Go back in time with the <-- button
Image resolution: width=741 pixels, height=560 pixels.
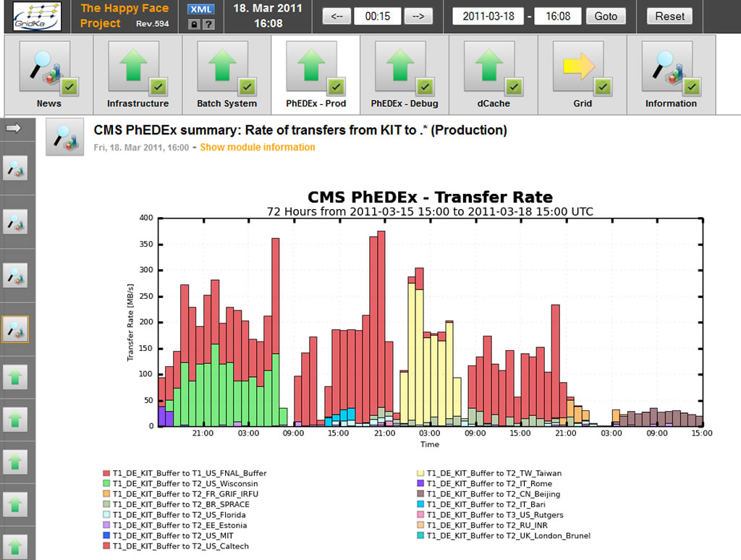337,16
